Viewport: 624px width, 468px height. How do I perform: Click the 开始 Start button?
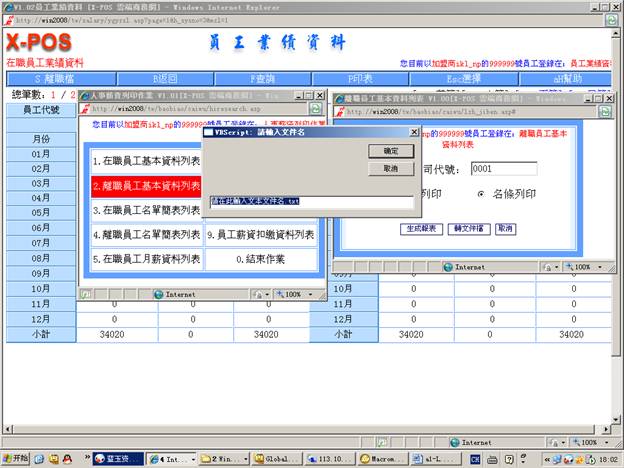(x=15, y=458)
